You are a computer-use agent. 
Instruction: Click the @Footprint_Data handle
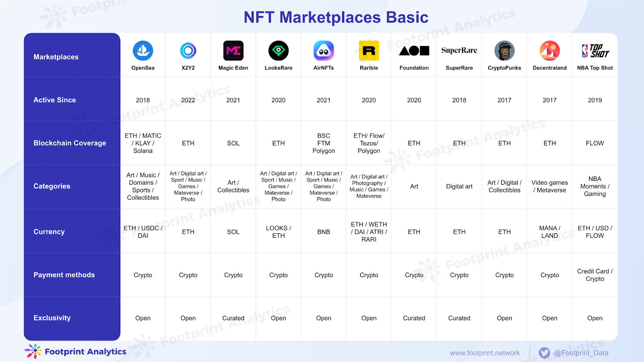(x=582, y=353)
